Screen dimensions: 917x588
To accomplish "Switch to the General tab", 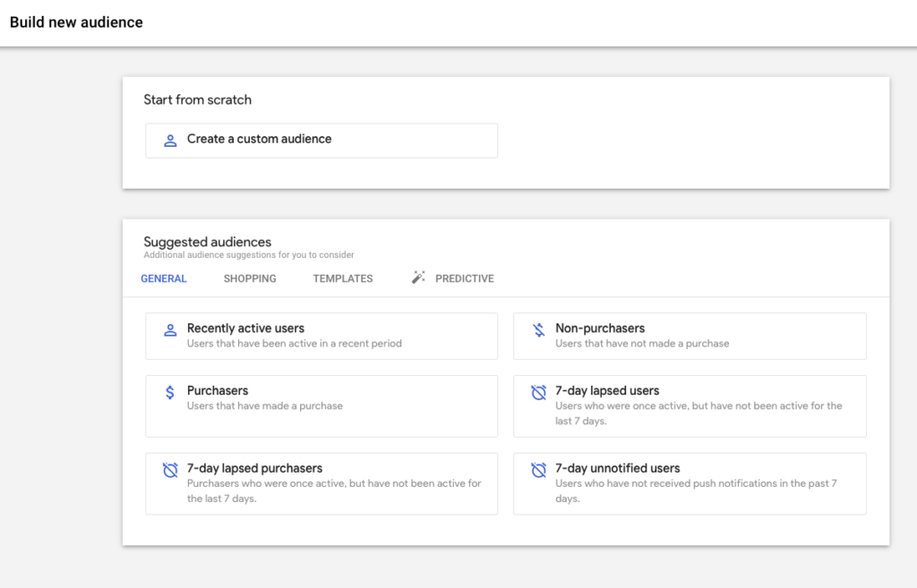I will pyautogui.click(x=164, y=279).
